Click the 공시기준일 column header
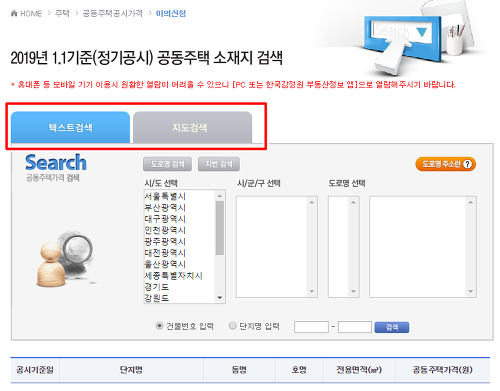 (35, 370)
